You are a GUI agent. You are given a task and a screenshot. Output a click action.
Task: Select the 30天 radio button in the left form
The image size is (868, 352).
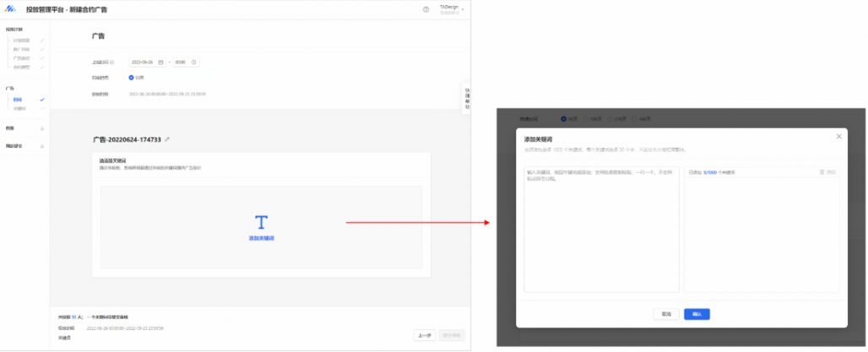click(x=132, y=77)
